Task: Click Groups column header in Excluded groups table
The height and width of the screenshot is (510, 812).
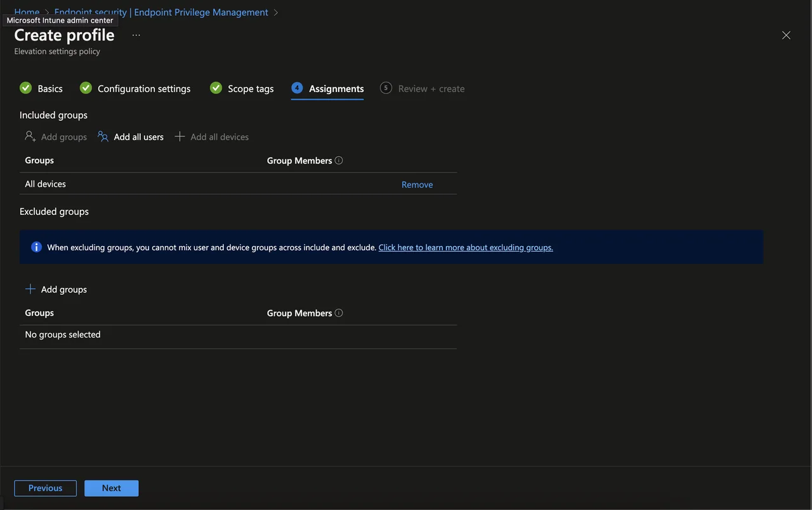Action: coord(39,313)
